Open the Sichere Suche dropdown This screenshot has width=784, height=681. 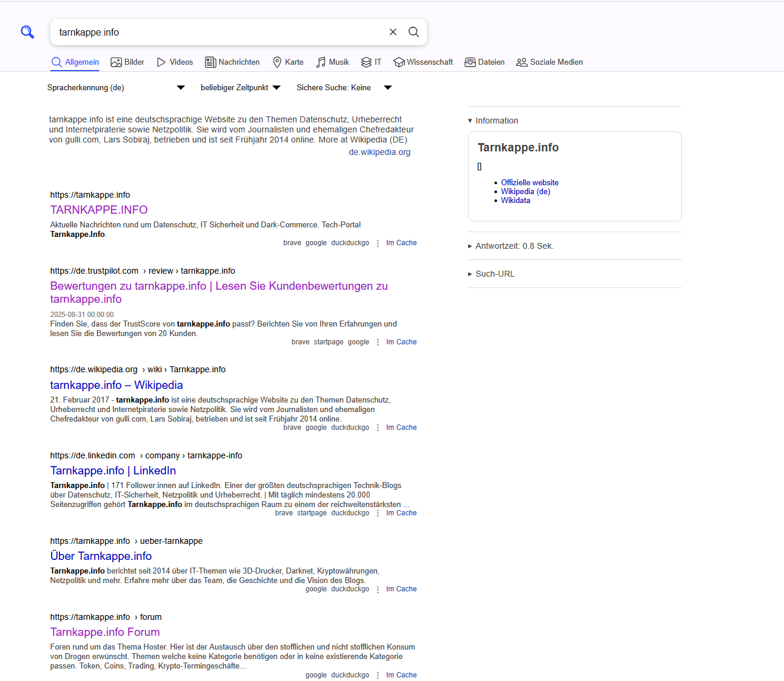click(344, 88)
